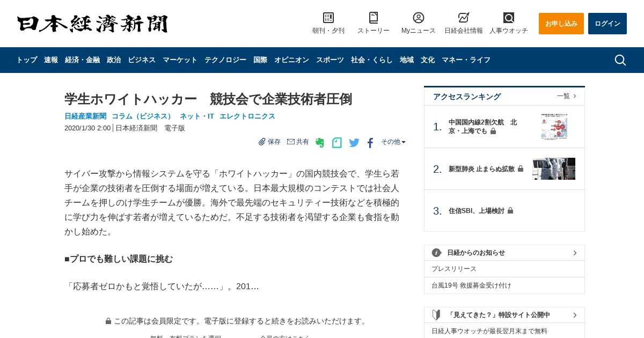644x338 pixels.
Task: Click the 保存 paperclip icon
Action: click(262, 142)
